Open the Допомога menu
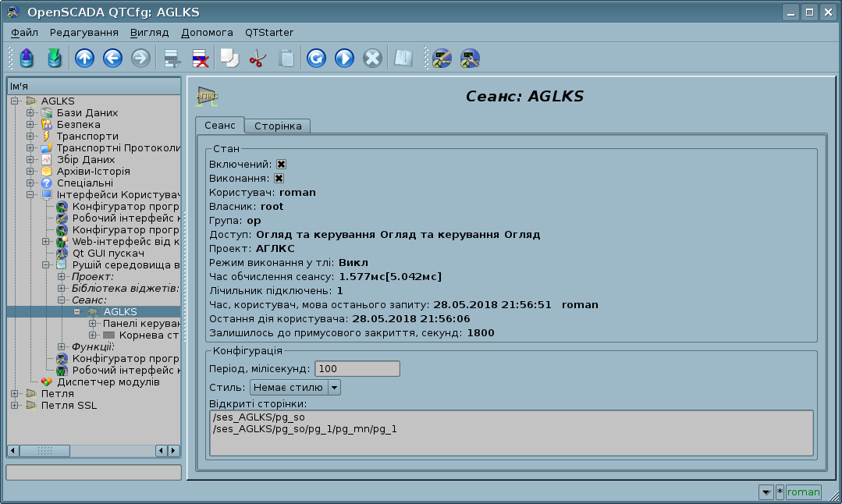 (x=207, y=33)
